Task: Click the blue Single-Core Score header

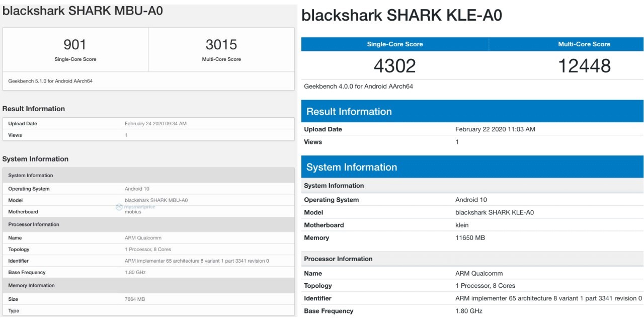Action: pos(395,44)
